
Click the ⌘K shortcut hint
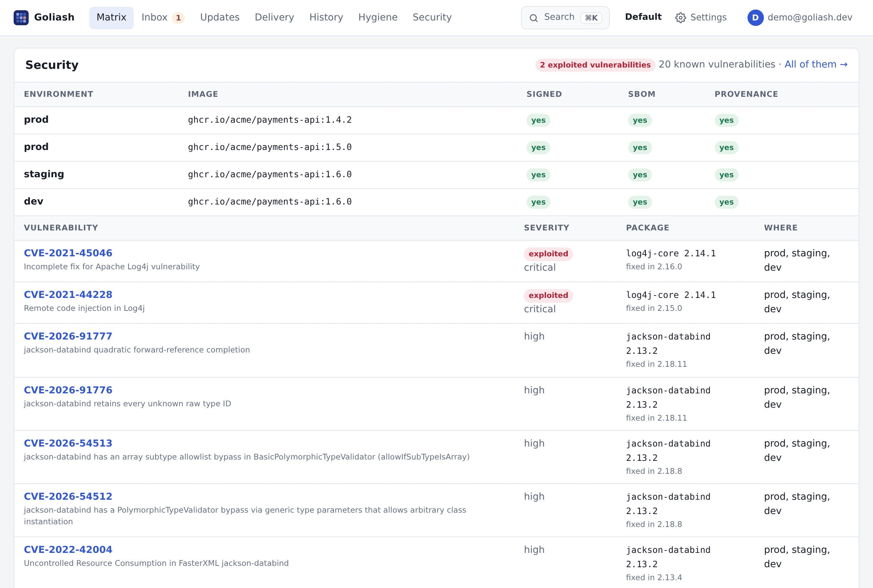[591, 18]
